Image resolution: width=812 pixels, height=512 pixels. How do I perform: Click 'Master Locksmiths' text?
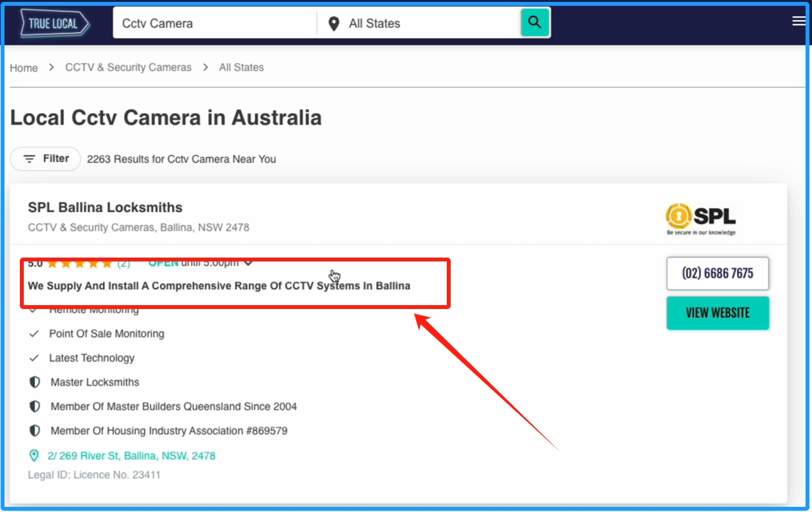click(x=95, y=382)
